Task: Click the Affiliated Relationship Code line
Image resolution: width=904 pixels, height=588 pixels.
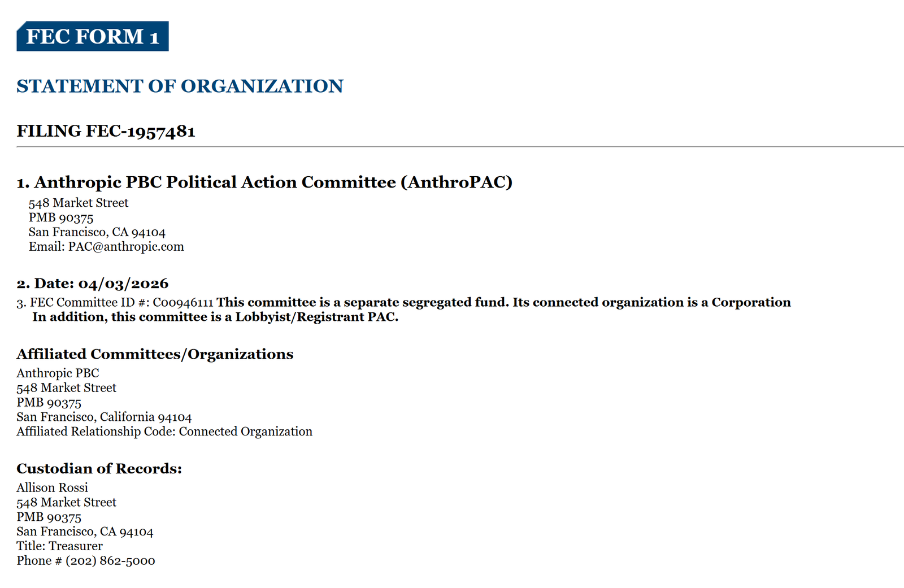Action: click(x=164, y=432)
